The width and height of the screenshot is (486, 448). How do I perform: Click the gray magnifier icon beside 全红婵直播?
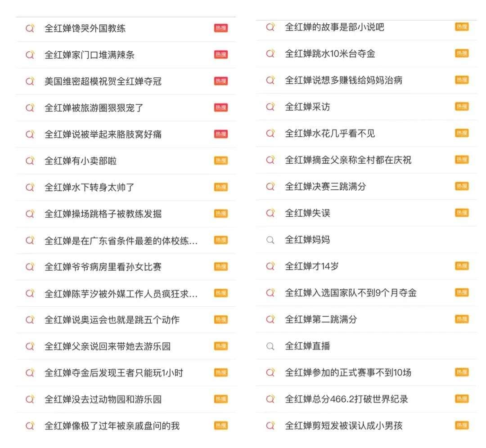click(x=270, y=346)
